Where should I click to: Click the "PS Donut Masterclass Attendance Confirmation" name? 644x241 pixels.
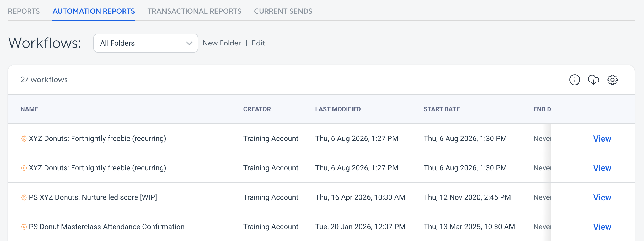[107, 227]
